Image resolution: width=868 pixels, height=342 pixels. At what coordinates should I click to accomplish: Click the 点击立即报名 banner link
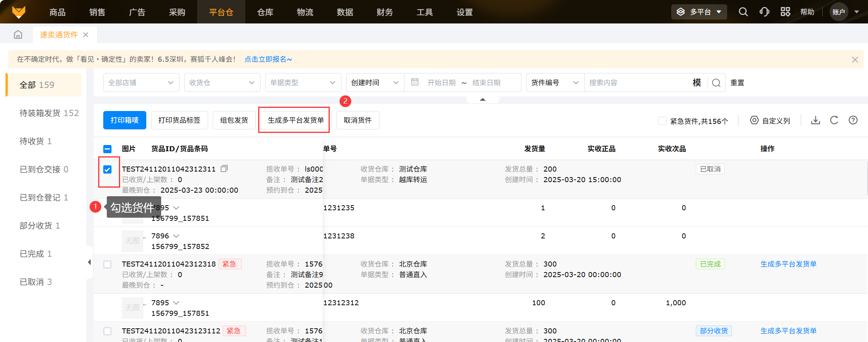(x=268, y=59)
